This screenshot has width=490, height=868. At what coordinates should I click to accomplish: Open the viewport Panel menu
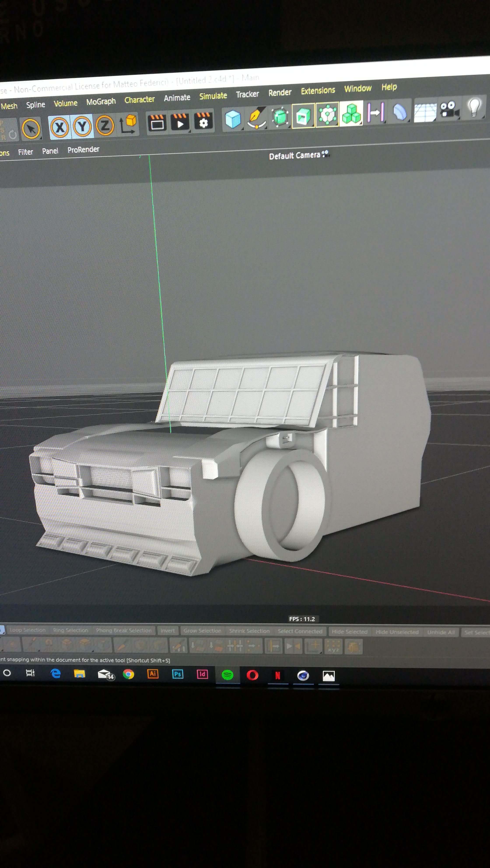click(50, 151)
